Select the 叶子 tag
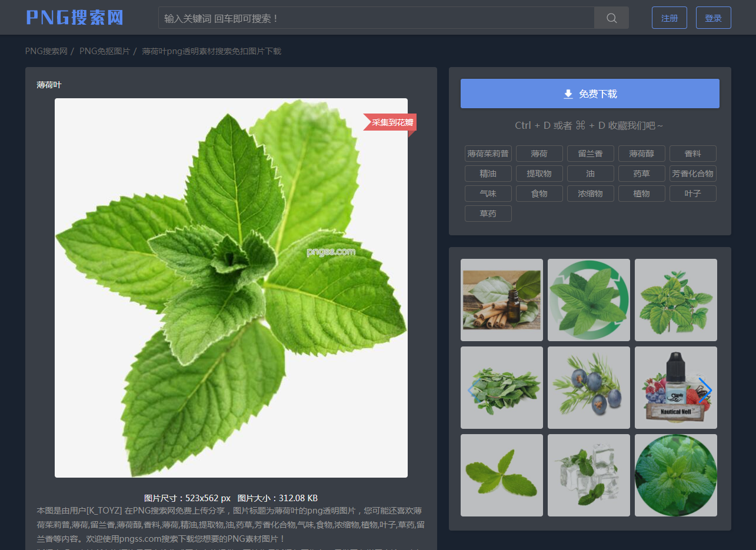 [693, 194]
